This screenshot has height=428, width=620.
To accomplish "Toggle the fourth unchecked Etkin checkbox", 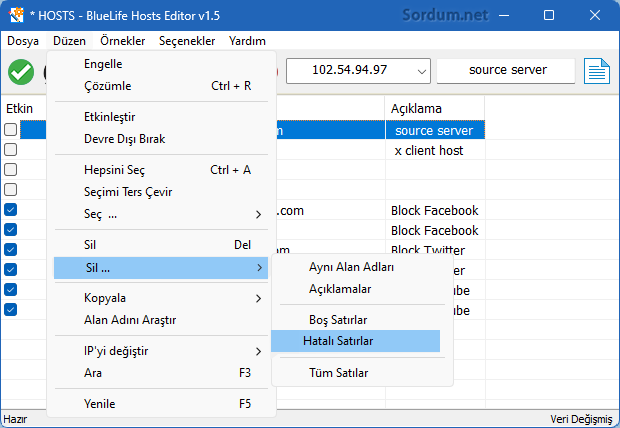I will coord(11,189).
